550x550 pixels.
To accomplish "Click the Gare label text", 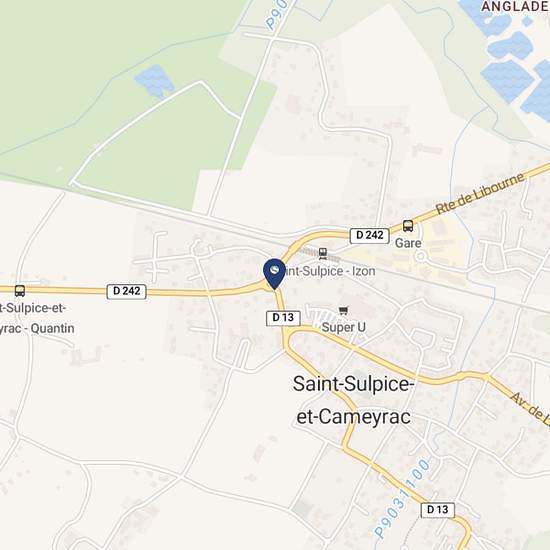I will (x=408, y=243).
